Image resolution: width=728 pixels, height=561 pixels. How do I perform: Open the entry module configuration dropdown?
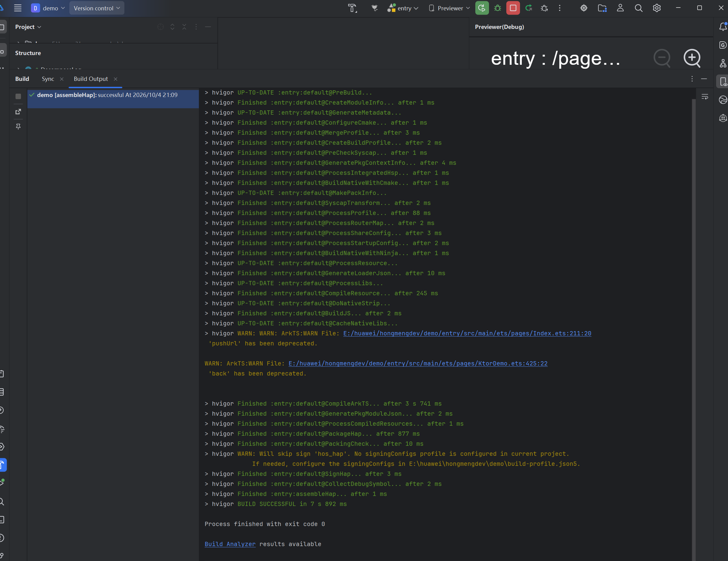point(403,8)
